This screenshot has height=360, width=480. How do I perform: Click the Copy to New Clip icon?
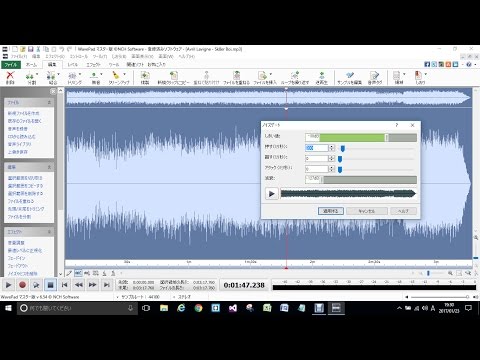tap(173, 78)
